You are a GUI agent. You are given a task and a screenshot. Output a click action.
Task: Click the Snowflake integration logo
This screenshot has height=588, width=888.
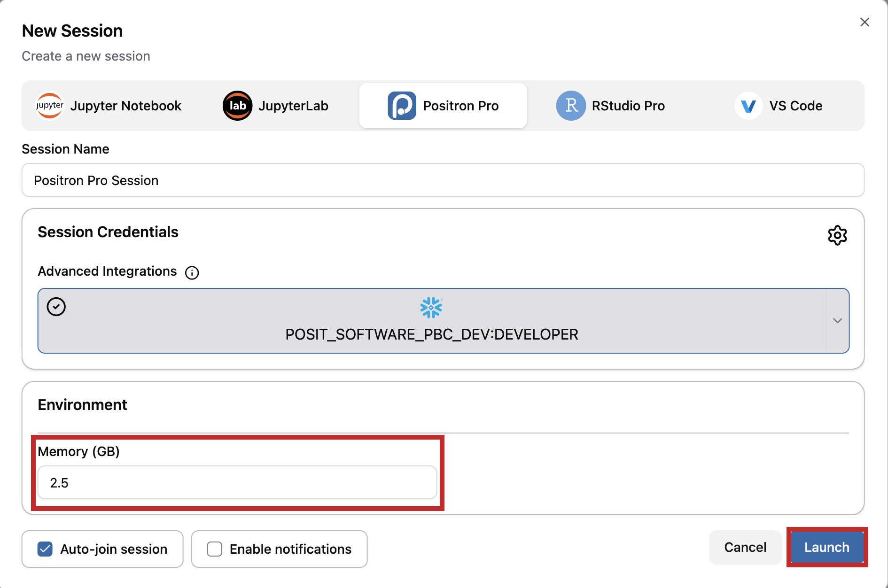(431, 308)
